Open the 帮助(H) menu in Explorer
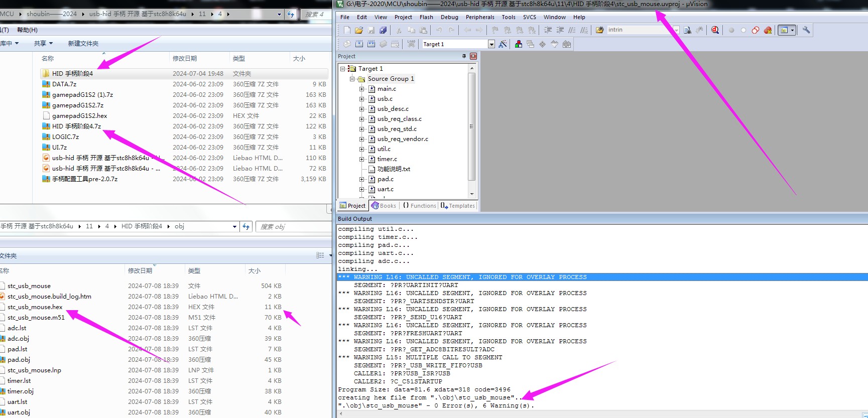Viewport: 868px width, 418px height. click(x=27, y=30)
